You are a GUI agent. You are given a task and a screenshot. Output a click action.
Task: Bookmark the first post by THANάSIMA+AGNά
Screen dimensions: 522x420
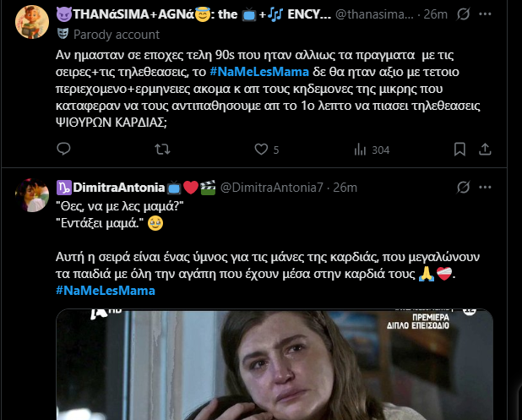(x=459, y=150)
